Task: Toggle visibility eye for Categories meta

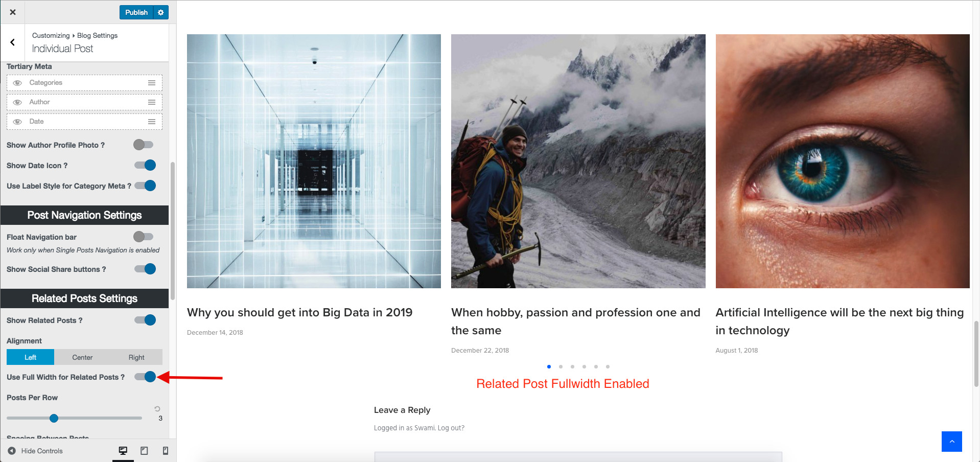Action: [17, 83]
